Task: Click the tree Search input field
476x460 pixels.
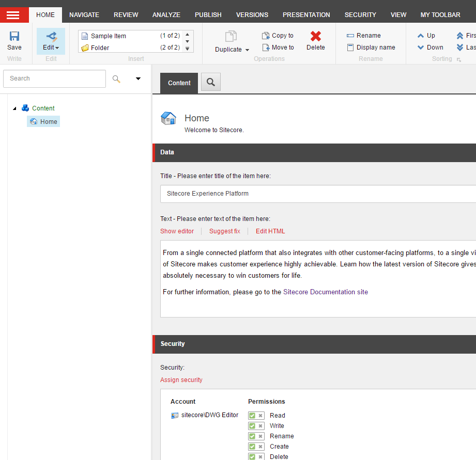Action: point(55,78)
